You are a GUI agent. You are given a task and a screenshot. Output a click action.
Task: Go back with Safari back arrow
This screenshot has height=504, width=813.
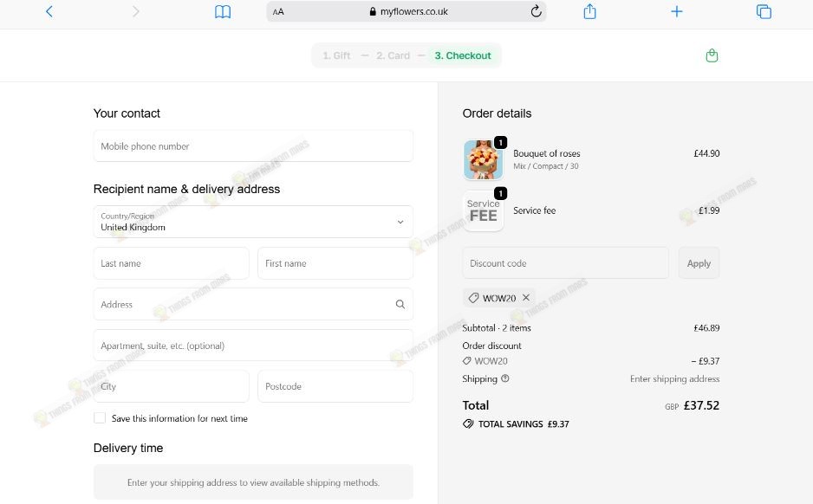click(49, 11)
